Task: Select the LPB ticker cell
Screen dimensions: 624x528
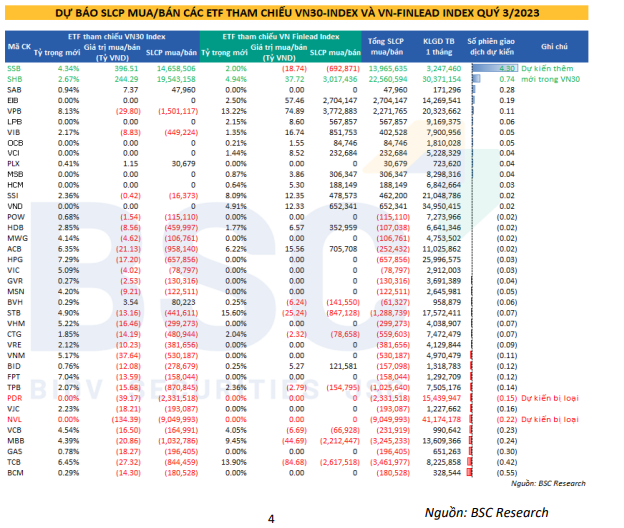Action: click(14, 122)
